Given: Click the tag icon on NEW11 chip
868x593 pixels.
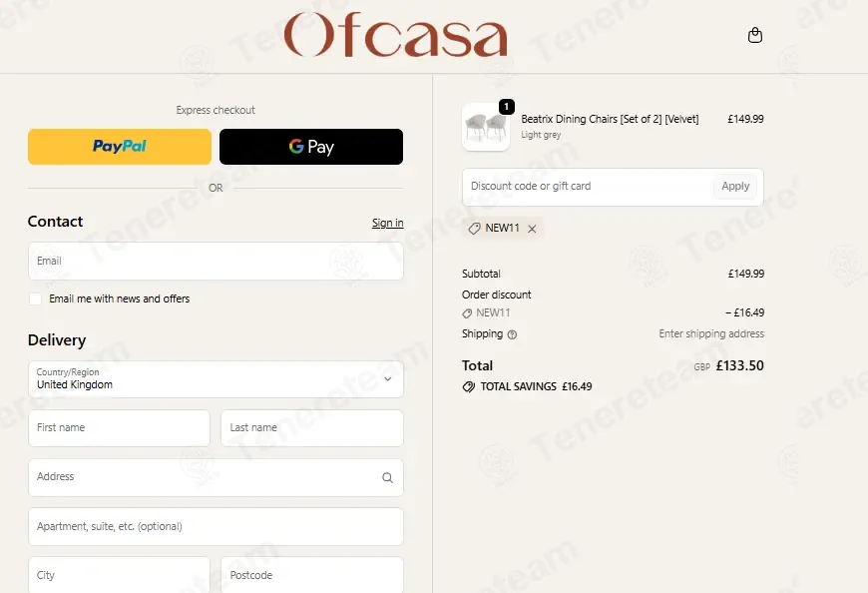Looking at the screenshot, I should click(474, 229).
